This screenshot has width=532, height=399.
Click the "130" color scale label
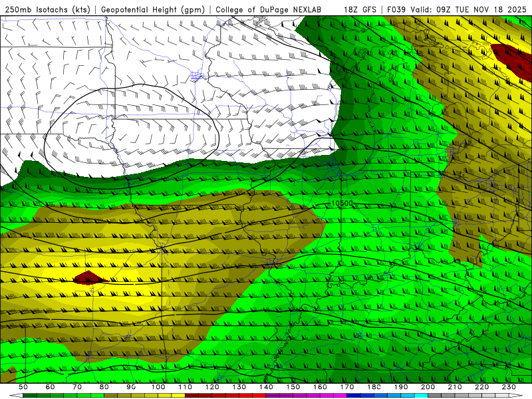239,387
